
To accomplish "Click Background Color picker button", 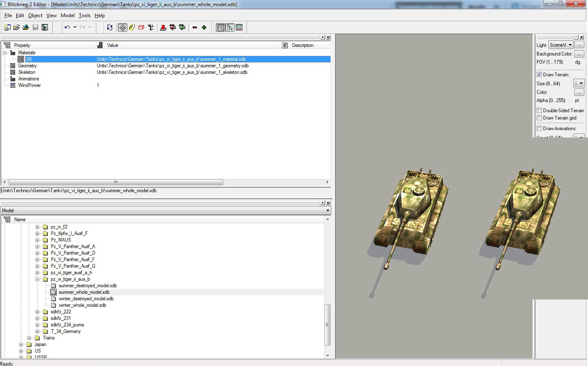I will click(x=579, y=54).
